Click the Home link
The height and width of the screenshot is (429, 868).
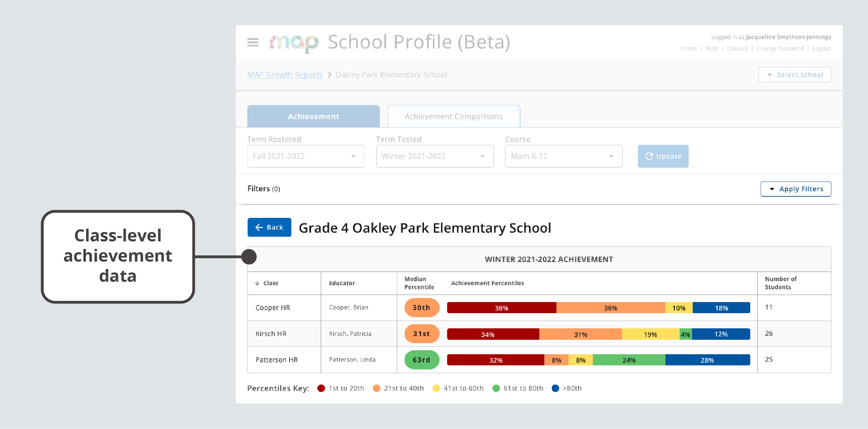click(688, 48)
